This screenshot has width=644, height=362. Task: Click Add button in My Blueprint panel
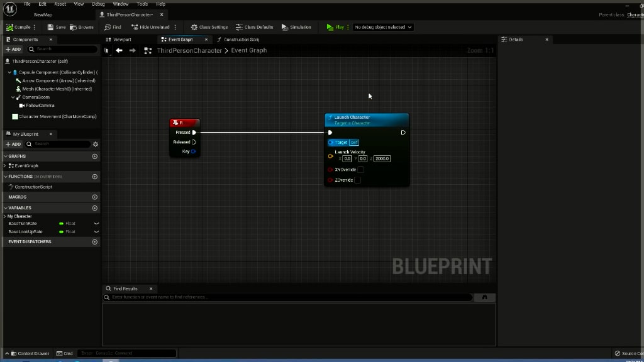click(13, 144)
